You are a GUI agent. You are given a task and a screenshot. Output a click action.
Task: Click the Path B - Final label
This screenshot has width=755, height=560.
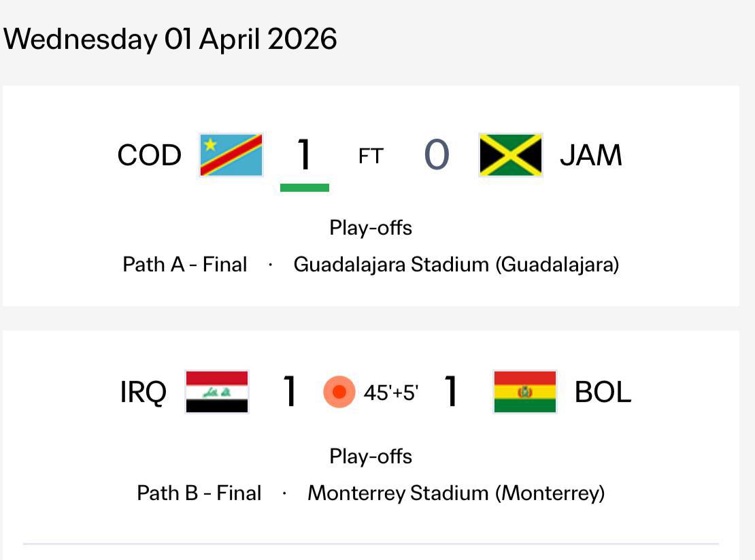[x=199, y=493]
